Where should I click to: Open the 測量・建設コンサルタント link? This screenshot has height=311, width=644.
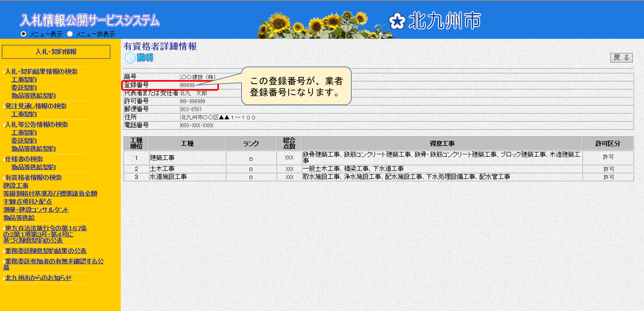pyautogui.click(x=36, y=210)
